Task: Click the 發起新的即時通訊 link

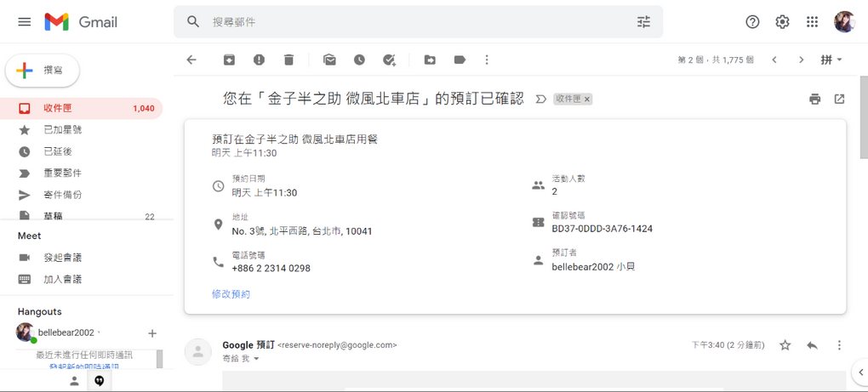Action: (83, 366)
